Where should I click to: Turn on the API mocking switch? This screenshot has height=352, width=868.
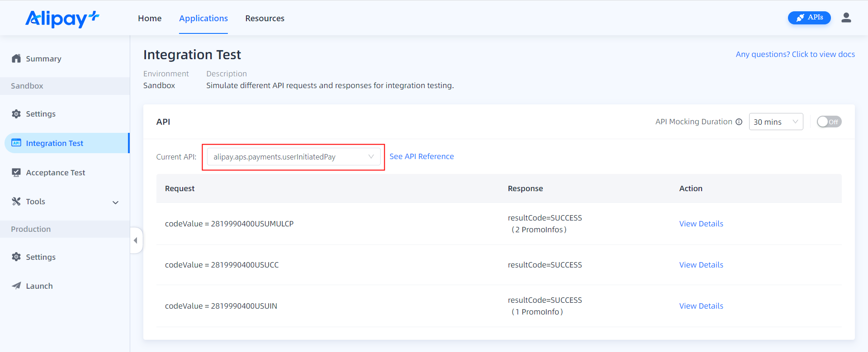(828, 122)
